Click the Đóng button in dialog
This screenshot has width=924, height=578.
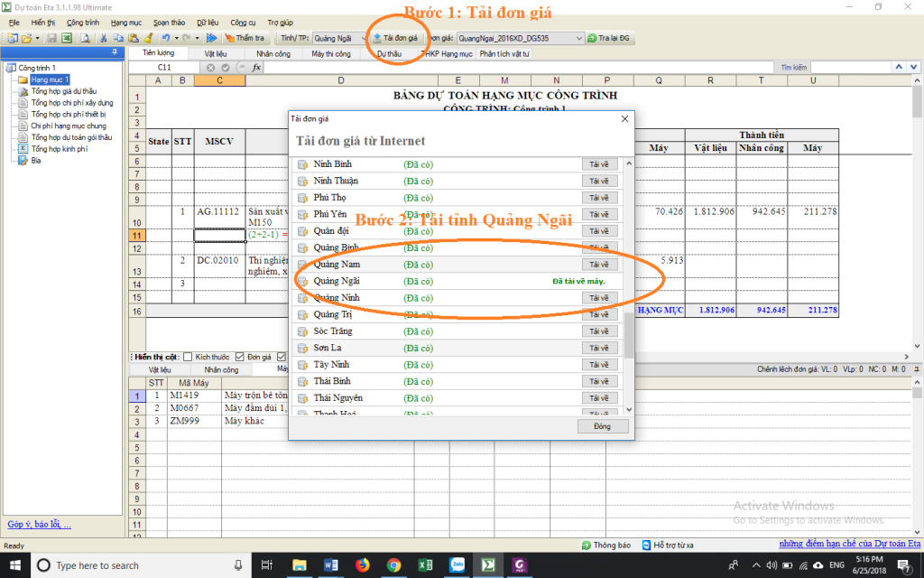click(x=602, y=426)
